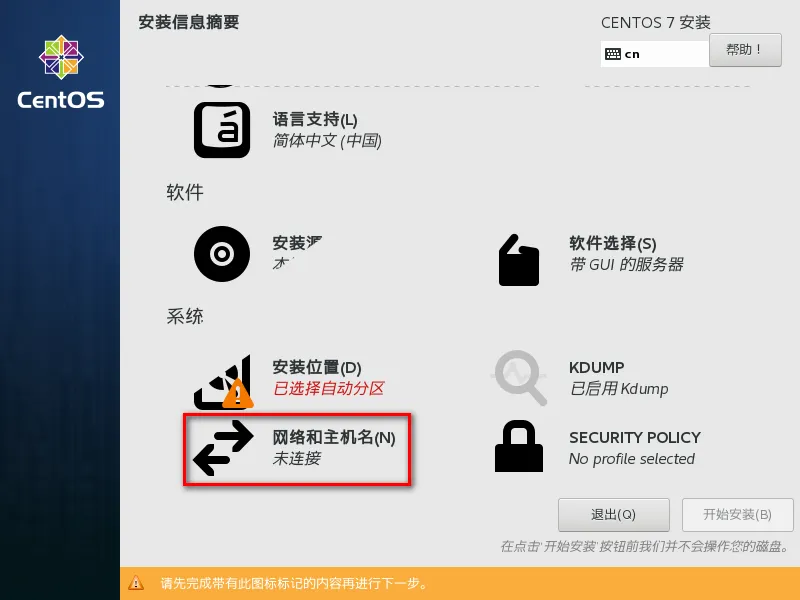Click the keyboard layout icon beside cn
The height and width of the screenshot is (600, 800).
(613, 54)
